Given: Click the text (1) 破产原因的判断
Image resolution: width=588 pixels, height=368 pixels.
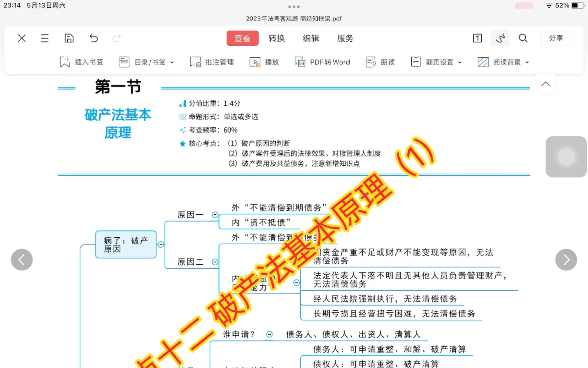Looking at the screenshot, I should tap(259, 143).
